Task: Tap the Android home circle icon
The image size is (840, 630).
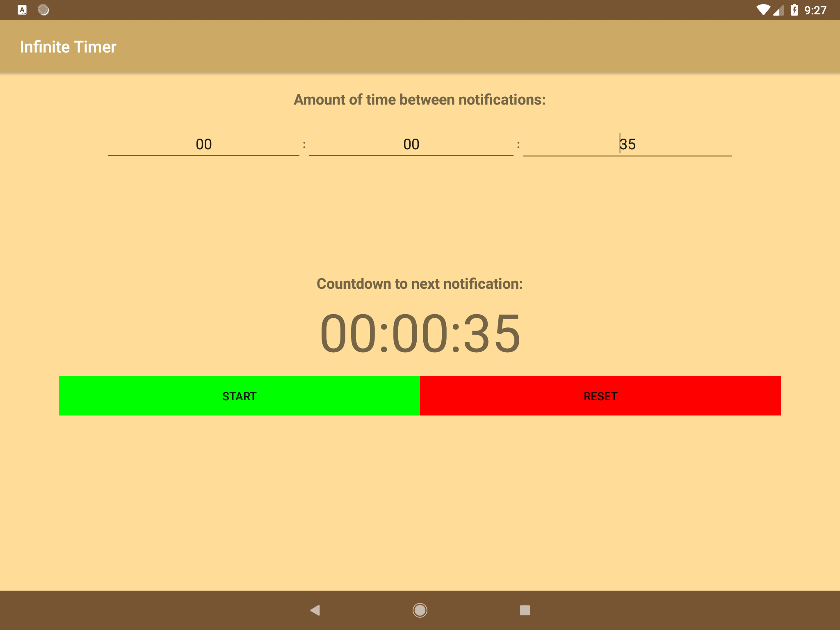Action: click(x=420, y=610)
